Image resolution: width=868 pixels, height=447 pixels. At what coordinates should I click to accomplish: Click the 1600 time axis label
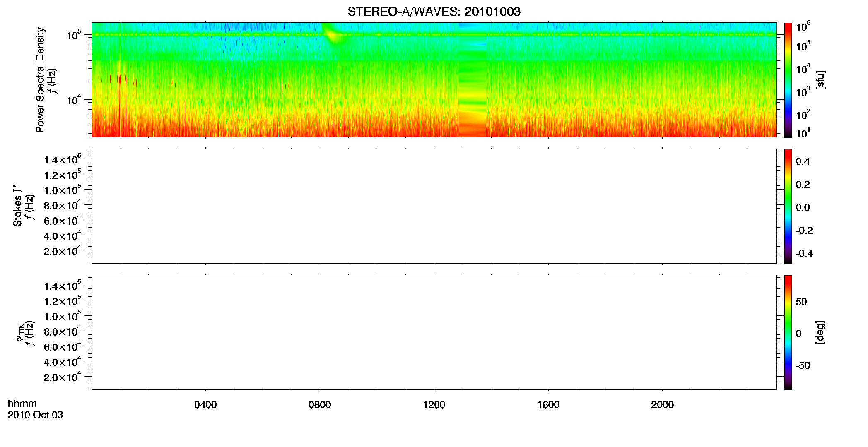click(x=548, y=405)
